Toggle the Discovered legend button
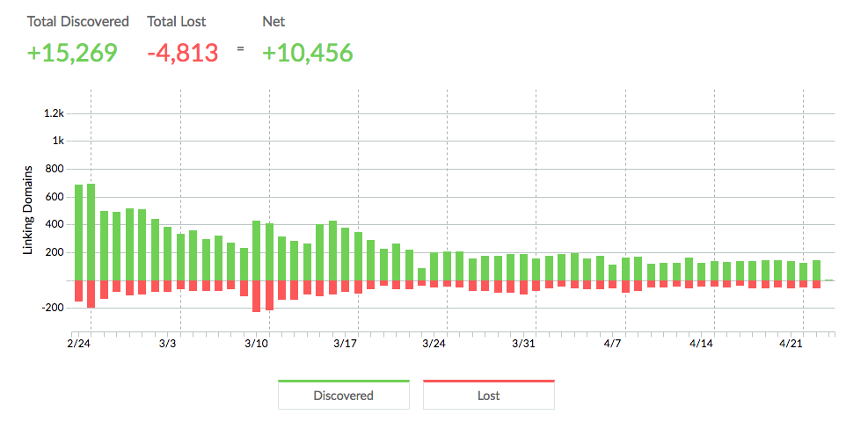Viewport: 868px width, 429px height. click(x=343, y=396)
